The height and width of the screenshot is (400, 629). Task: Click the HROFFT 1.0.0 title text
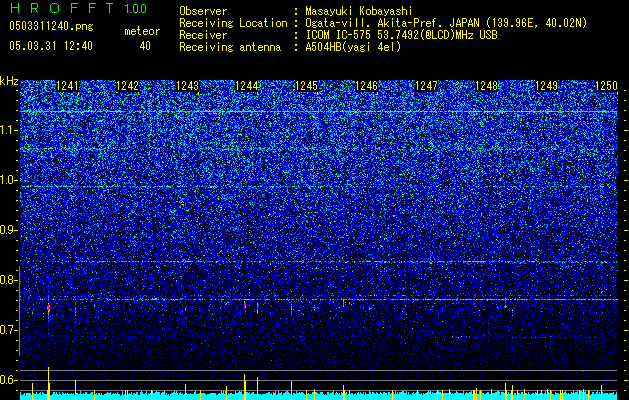click(x=78, y=8)
